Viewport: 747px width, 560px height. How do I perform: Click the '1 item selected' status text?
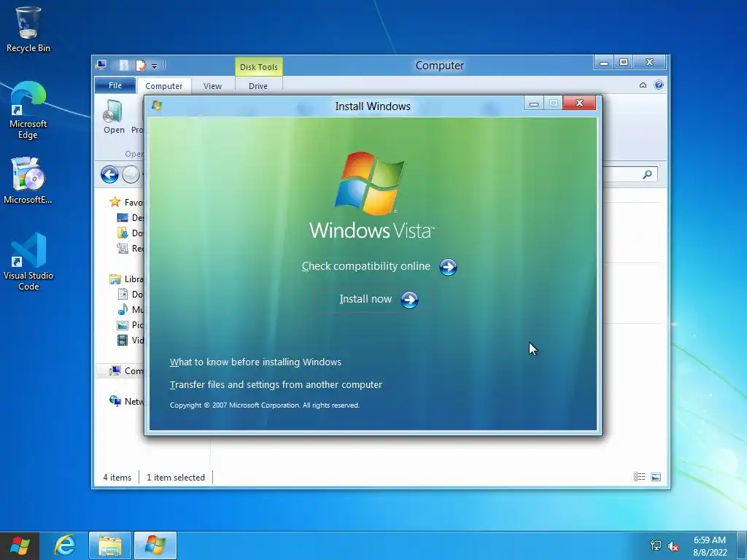click(176, 477)
